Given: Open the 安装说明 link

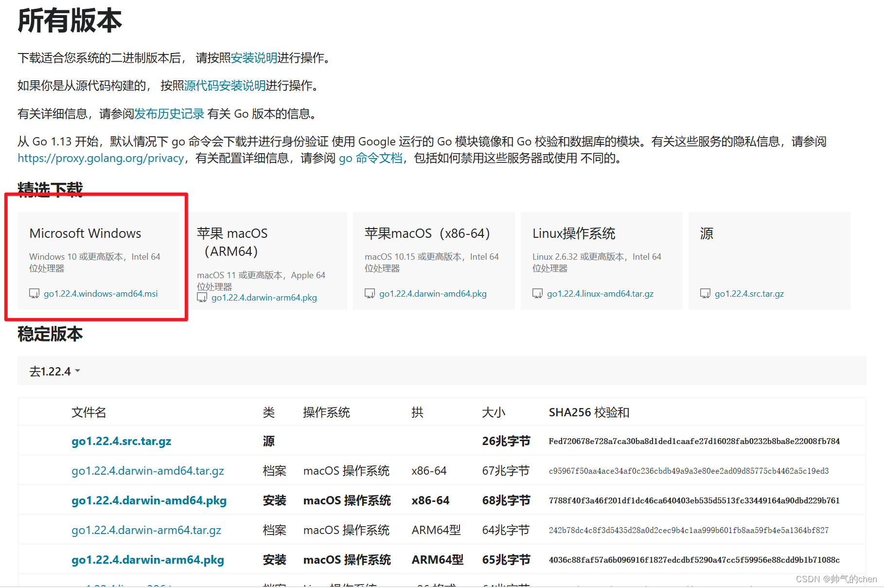Looking at the screenshot, I should click(254, 58).
